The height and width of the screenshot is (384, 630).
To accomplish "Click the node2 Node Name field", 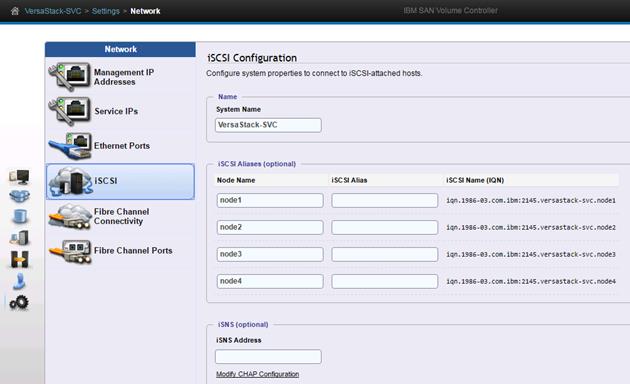I will (270, 227).
